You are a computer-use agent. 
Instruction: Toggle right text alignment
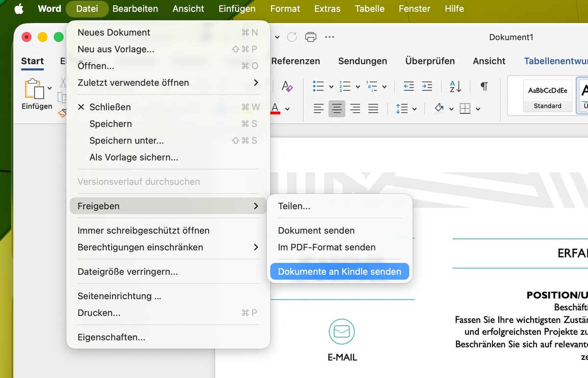click(355, 109)
